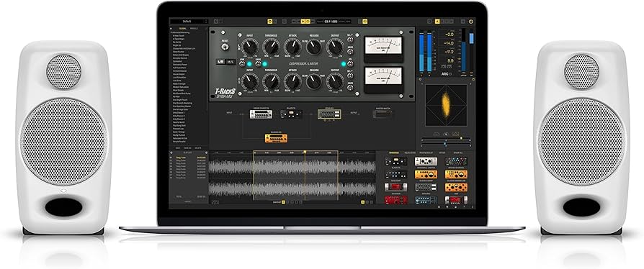Click the upper channel RELEASE knob
The width and height of the screenshot is (644, 269).
[313, 47]
